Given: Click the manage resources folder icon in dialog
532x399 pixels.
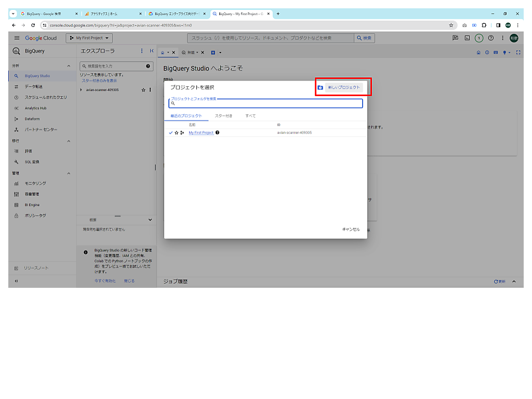Looking at the screenshot, I should (321, 88).
